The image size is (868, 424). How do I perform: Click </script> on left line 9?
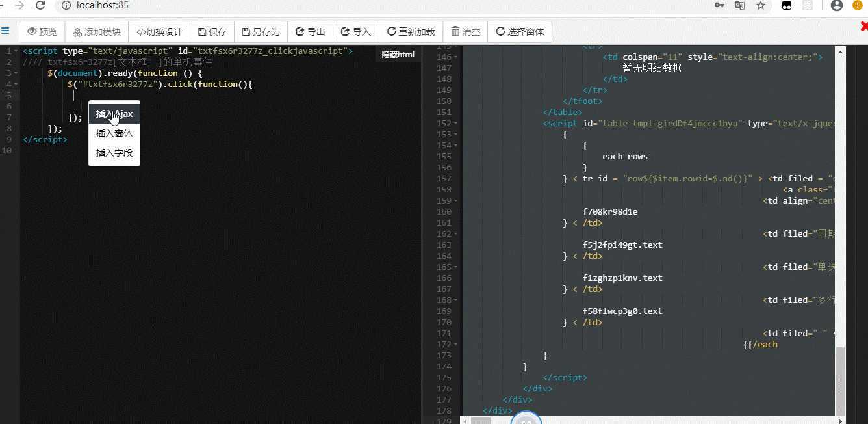click(45, 139)
